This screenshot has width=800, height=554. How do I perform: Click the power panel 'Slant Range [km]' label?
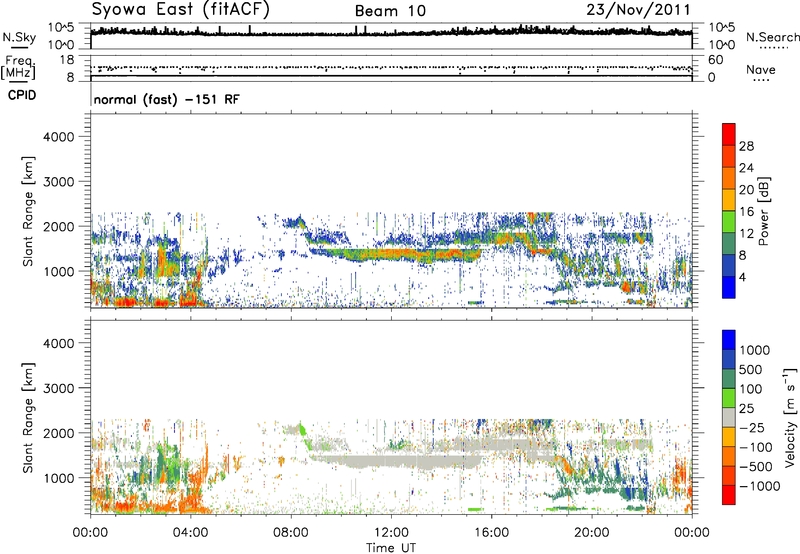point(28,211)
